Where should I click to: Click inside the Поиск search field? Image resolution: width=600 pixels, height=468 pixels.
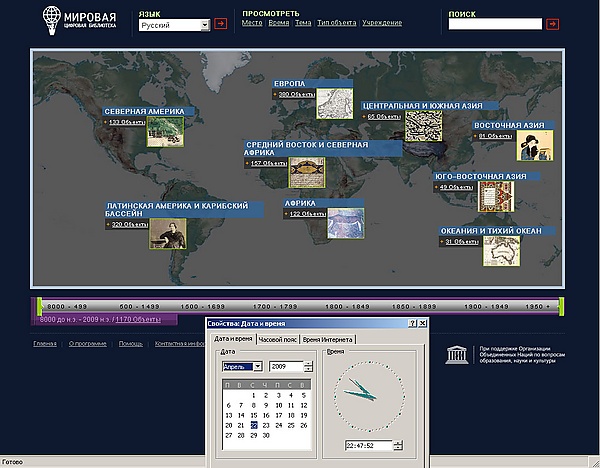coord(494,24)
